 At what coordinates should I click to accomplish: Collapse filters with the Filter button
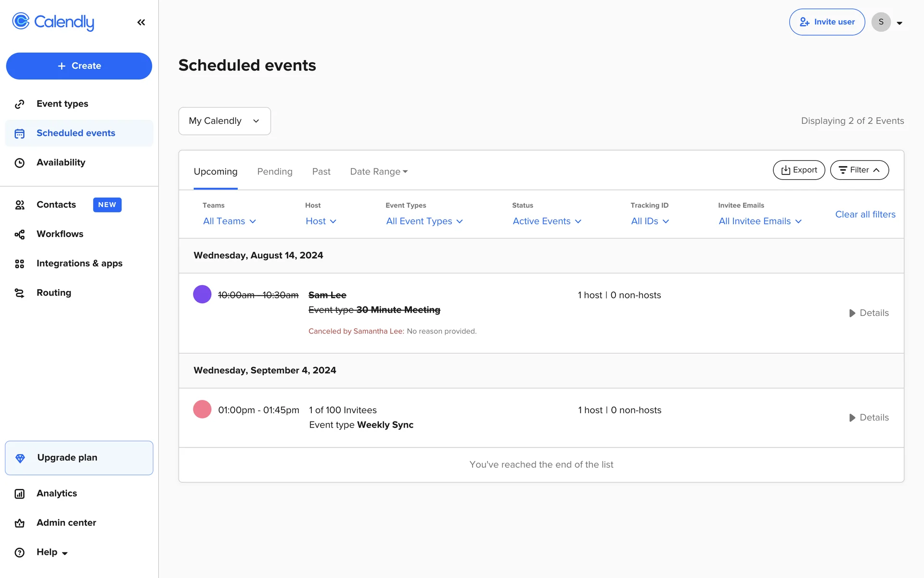(x=859, y=170)
